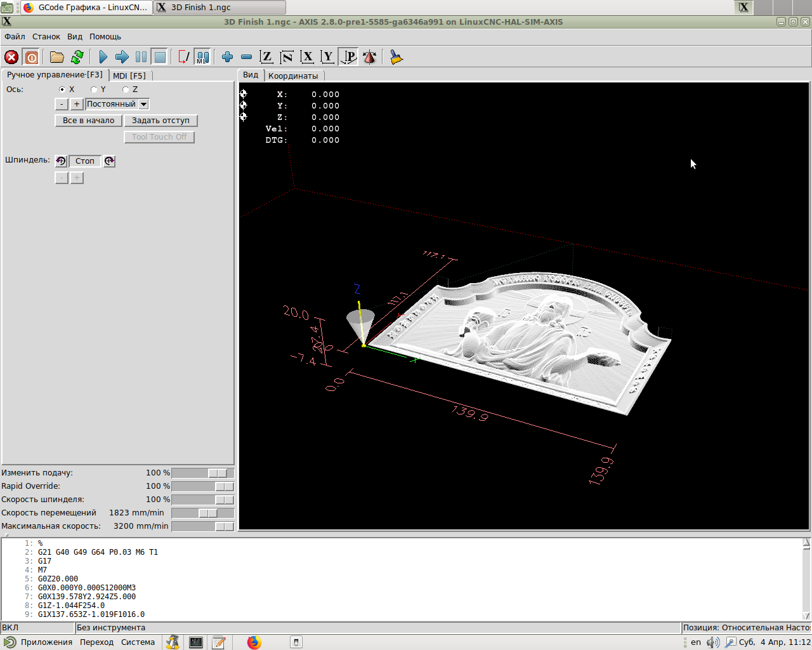Open jog increment dropdown 'Постоянный'
Image resolution: width=812 pixels, height=650 pixels.
117,104
